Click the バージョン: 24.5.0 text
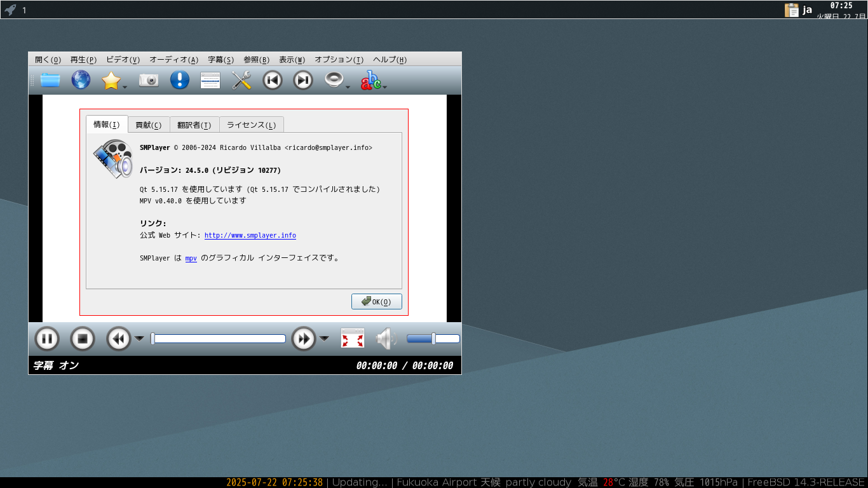Image resolution: width=868 pixels, height=488 pixels. pos(210,170)
